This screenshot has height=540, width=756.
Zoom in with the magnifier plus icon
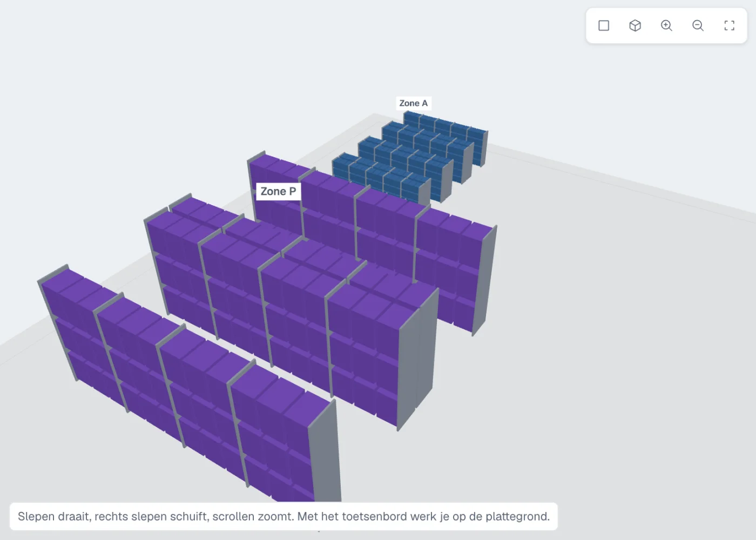[666, 25]
